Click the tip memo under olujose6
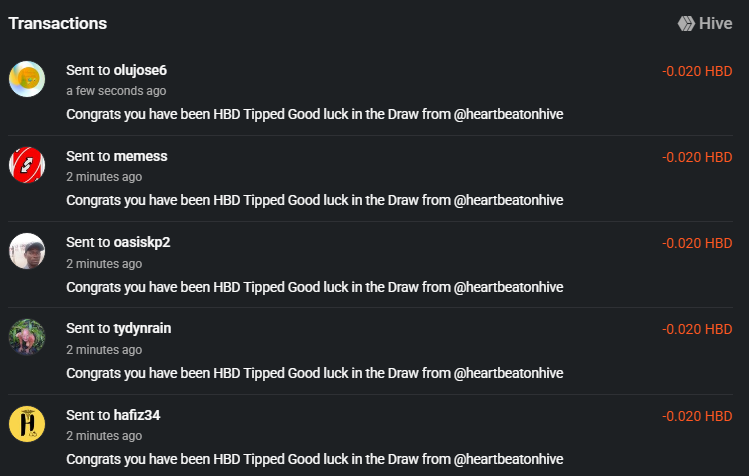The height and width of the screenshot is (476, 749). coord(315,114)
